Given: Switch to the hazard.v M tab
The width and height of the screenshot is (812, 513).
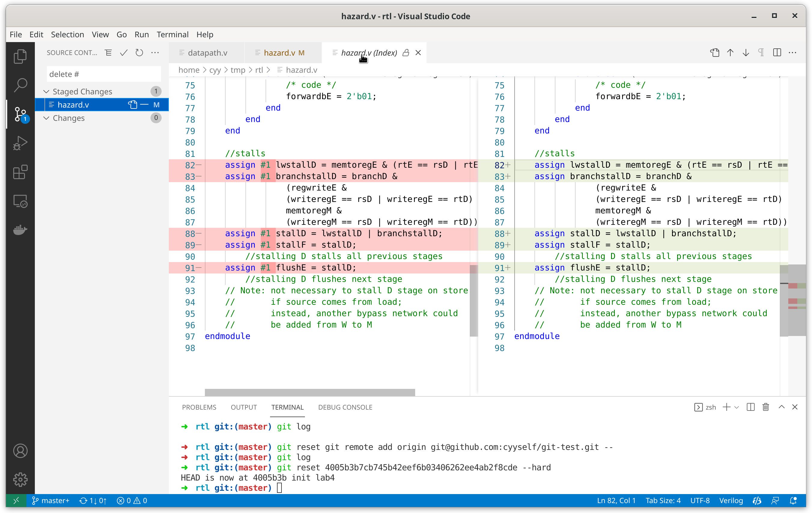Looking at the screenshot, I should (284, 53).
